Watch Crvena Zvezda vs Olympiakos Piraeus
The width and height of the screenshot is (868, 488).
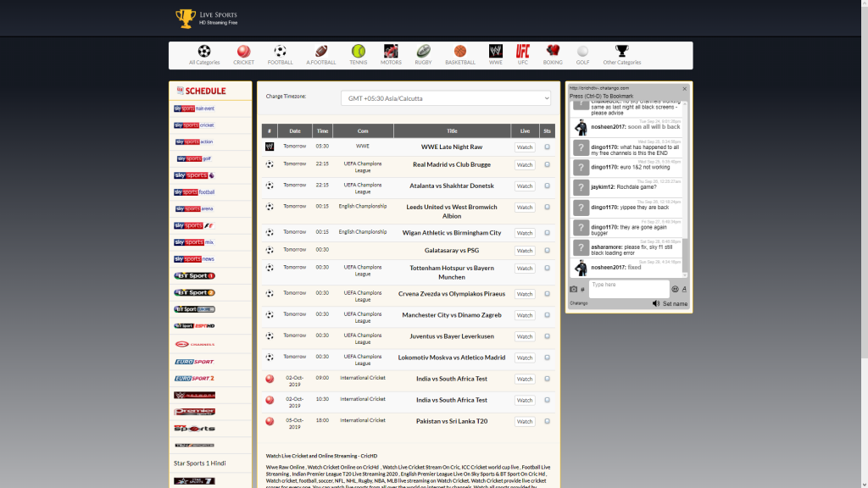pos(524,294)
